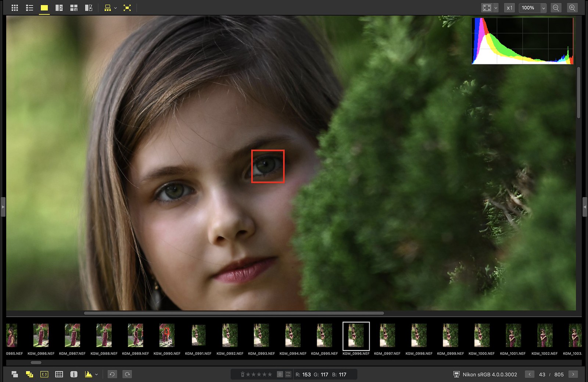
Task: Click the histogram overlay
Action: point(522,41)
